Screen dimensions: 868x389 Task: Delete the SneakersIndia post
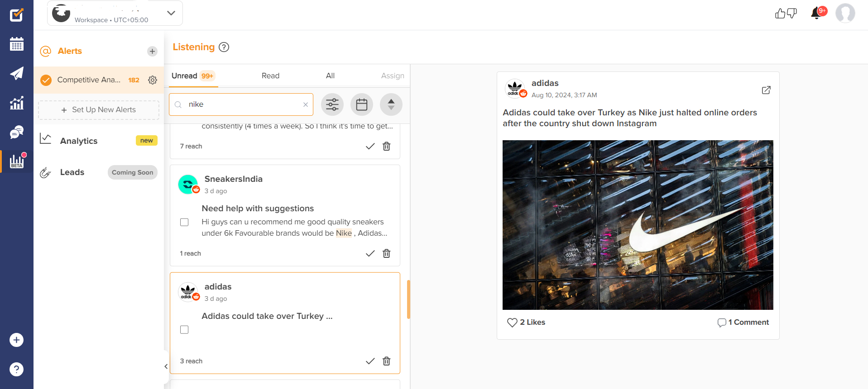tap(386, 253)
